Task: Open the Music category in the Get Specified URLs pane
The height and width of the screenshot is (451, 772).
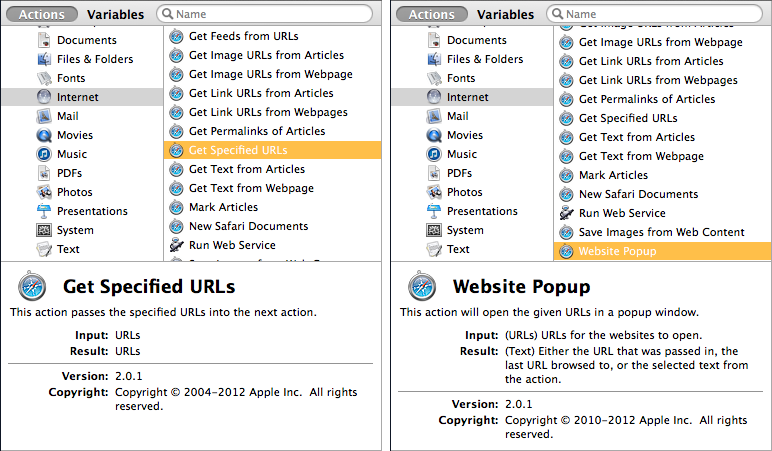Action: (x=72, y=154)
